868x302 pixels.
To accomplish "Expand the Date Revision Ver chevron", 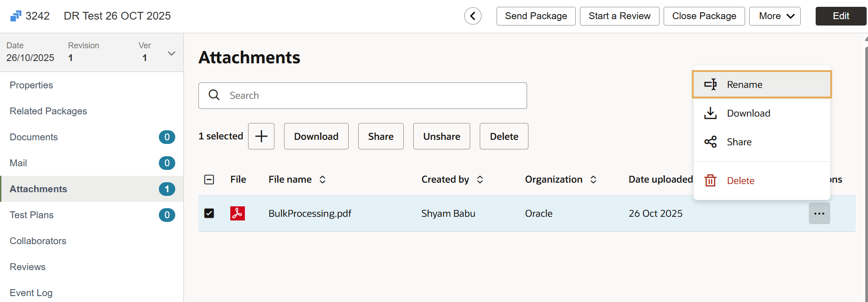I will (172, 53).
